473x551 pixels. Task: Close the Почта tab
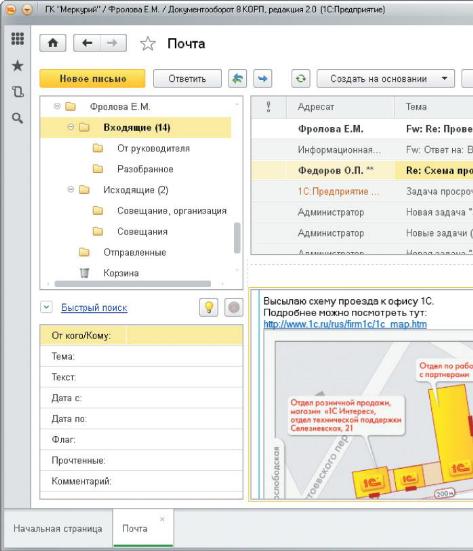coord(162,519)
